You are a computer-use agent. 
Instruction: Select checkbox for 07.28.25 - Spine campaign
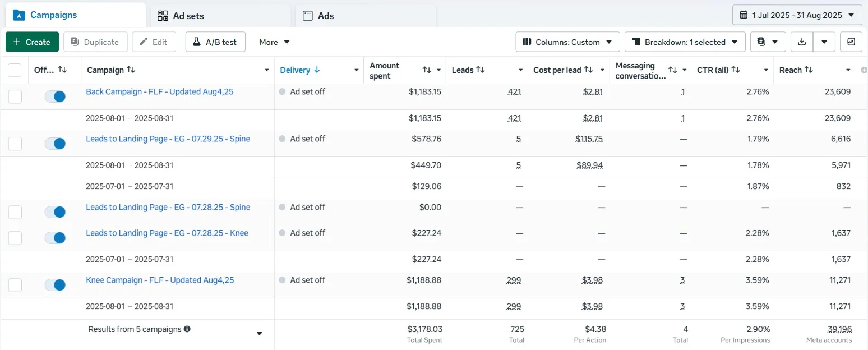15,212
